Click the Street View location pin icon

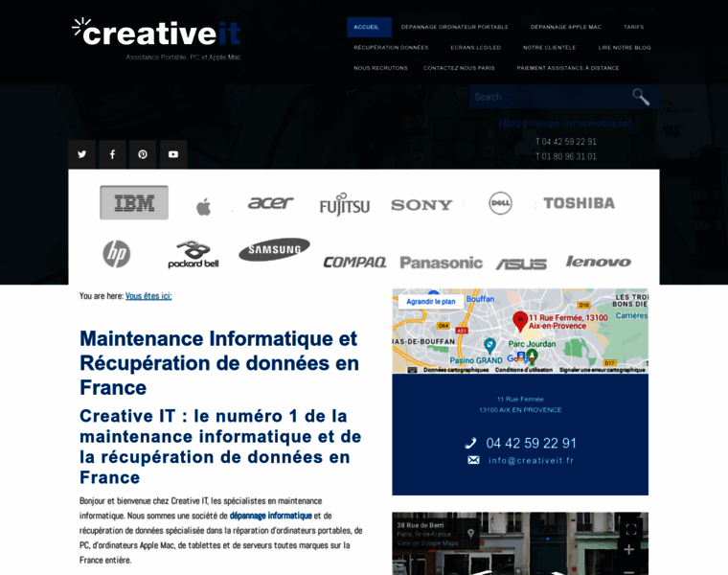(x=470, y=534)
